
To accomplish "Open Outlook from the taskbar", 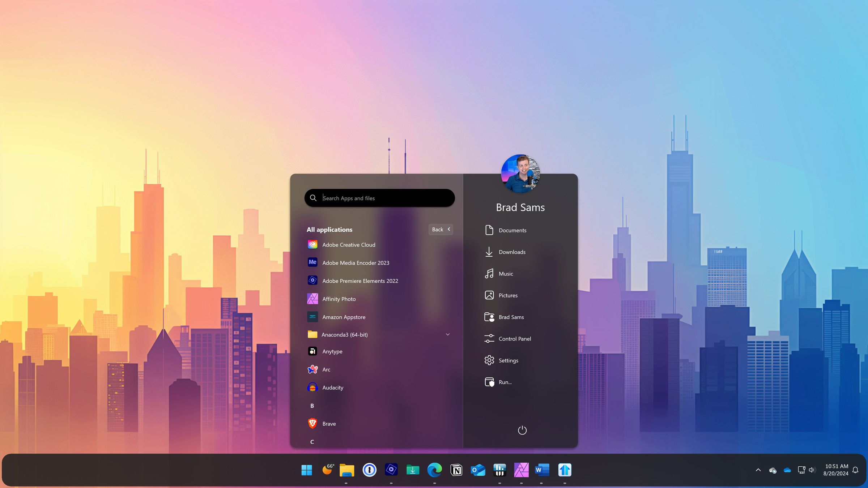I will tap(478, 470).
